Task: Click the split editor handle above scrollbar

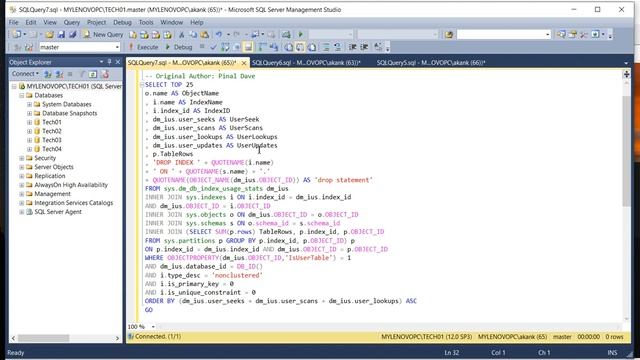Action: point(627,74)
